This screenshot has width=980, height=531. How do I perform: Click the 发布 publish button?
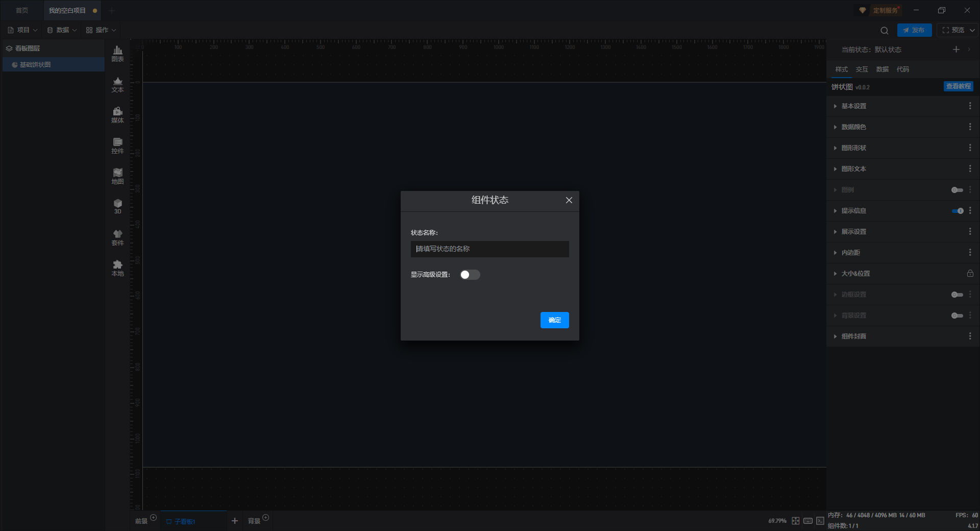tap(914, 30)
